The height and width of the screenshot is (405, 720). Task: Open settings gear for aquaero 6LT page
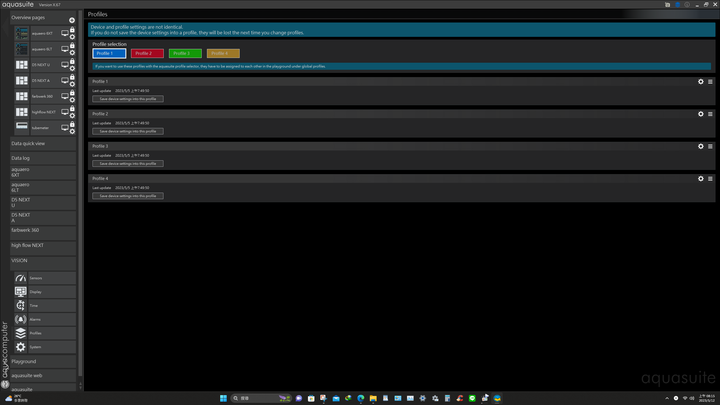pyautogui.click(x=72, y=53)
